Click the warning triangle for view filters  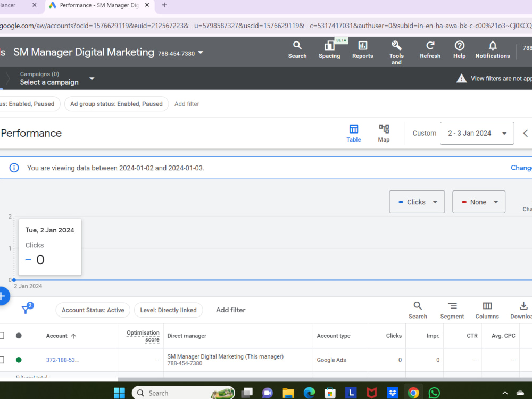click(x=461, y=78)
